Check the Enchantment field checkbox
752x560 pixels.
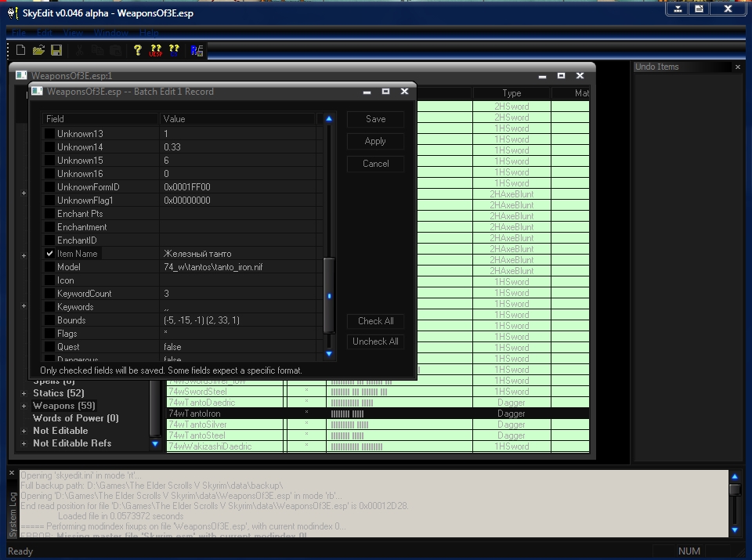tap(50, 227)
